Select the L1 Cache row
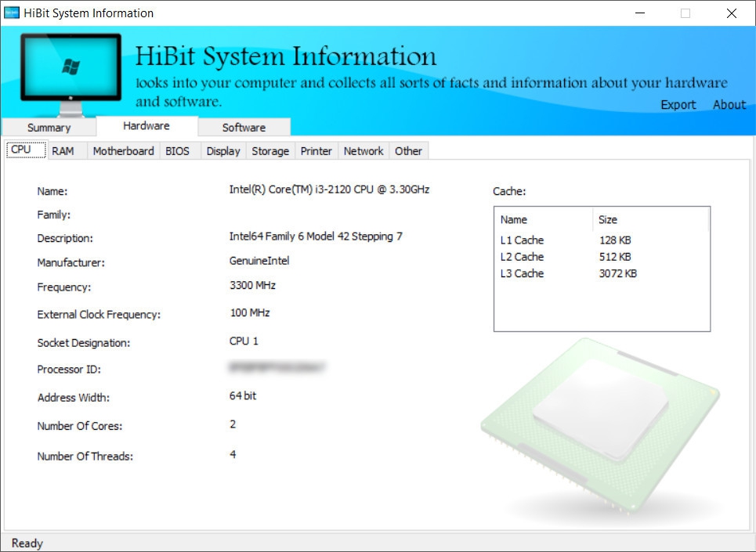 [x=602, y=240]
